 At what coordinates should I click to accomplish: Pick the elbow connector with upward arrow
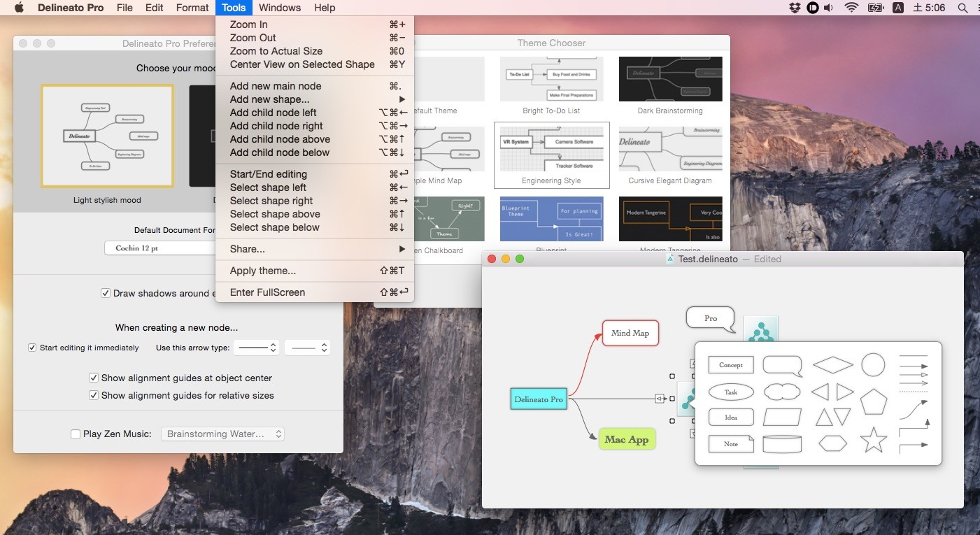914,427
